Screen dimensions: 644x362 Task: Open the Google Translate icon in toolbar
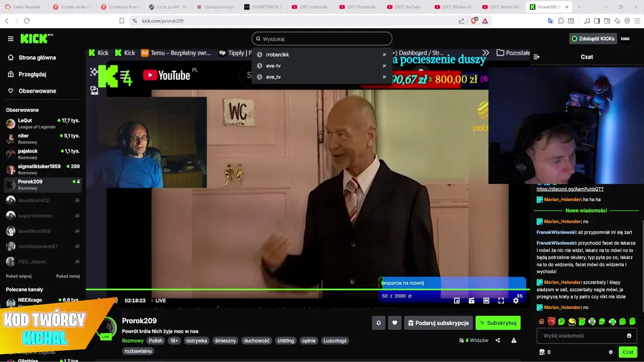(550, 21)
